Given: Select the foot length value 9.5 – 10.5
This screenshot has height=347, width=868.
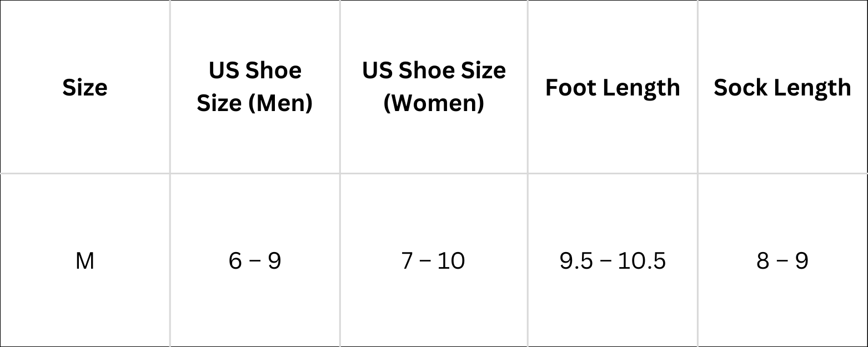Looking at the screenshot, I should pyautogui.click(x=613, y=260).
